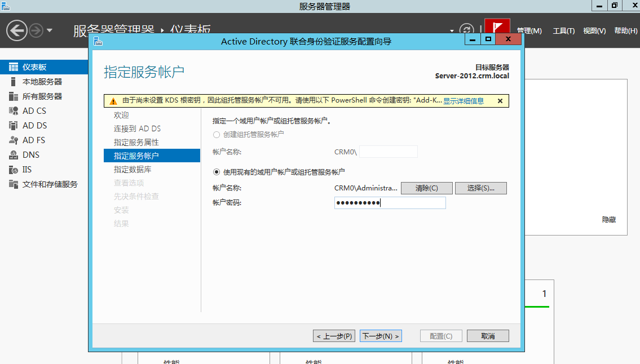This screenshot has height=364, width=640.
Task: Click the 下一步(N) button
Action: coord(381,336)
